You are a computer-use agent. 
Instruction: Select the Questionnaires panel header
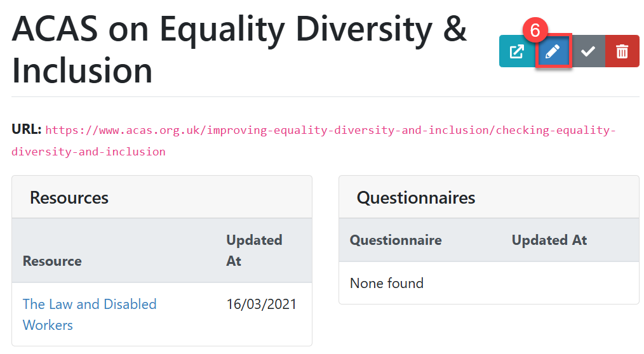point(416,197)
